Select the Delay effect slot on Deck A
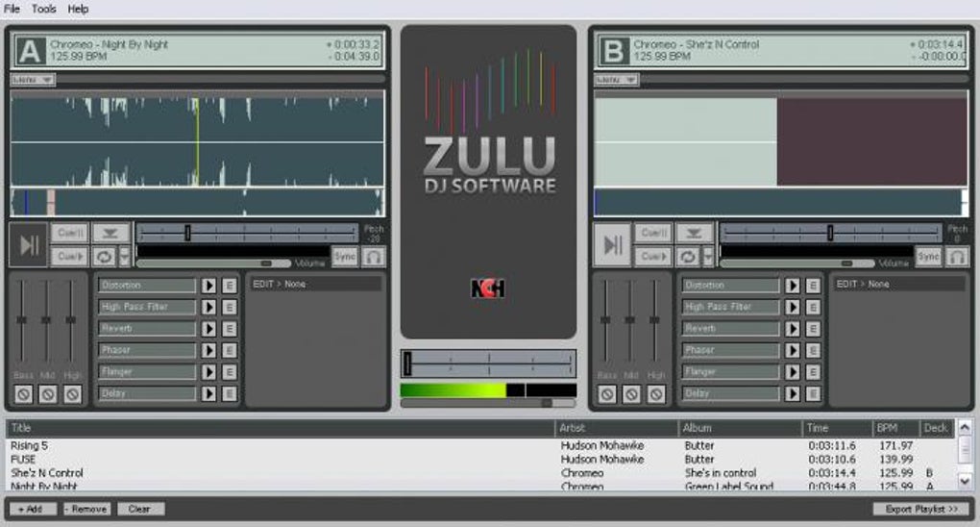This screenshot has height=527, width=980. pos(147,393)
